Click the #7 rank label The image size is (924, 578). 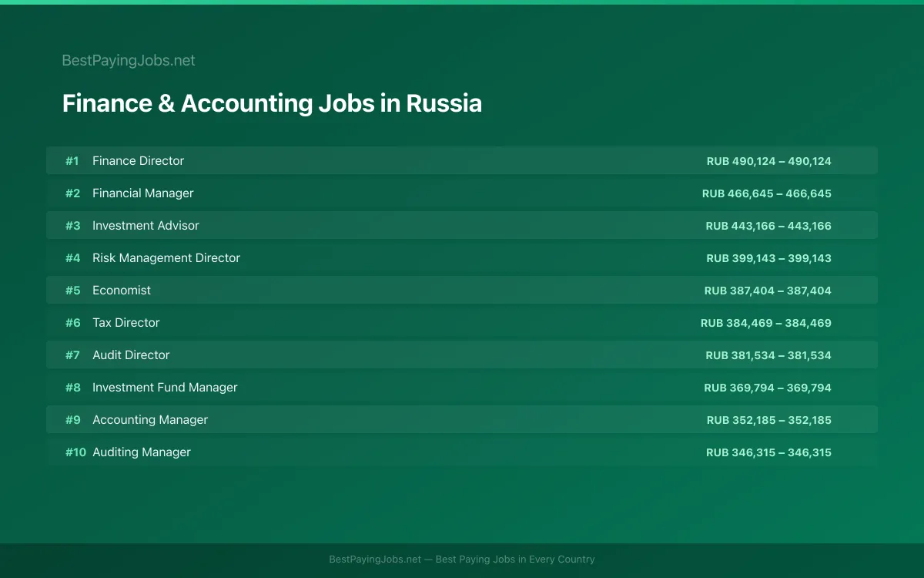(x=72, y=355)
